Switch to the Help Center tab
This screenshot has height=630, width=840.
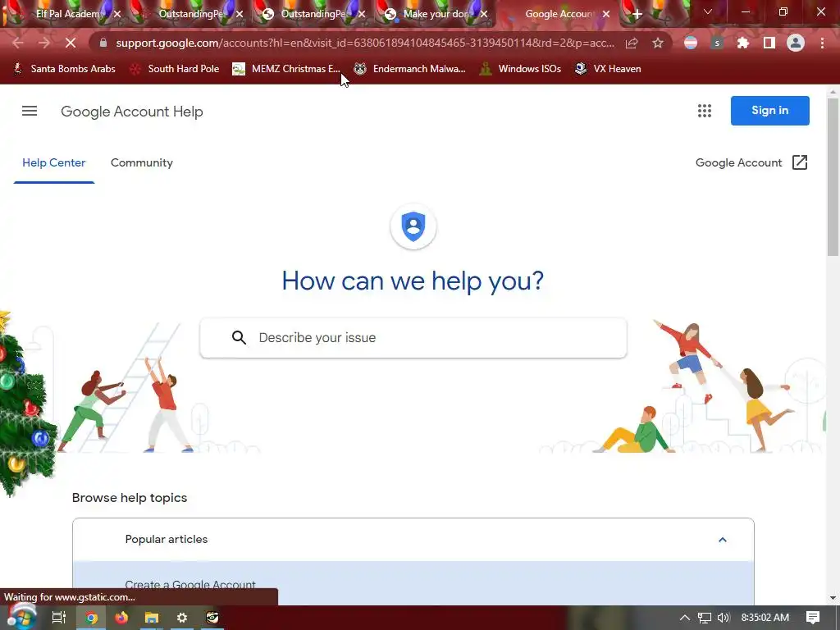coord(53,163)
